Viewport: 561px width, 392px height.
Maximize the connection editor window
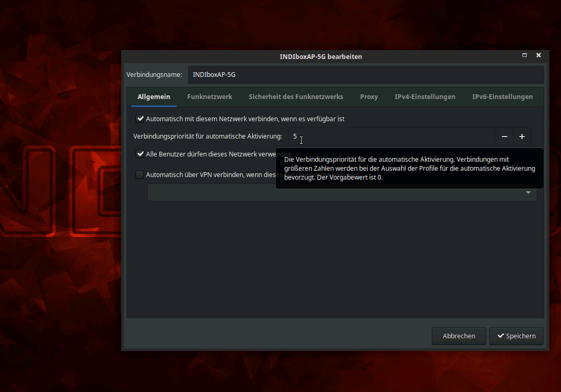coord(525,55)
